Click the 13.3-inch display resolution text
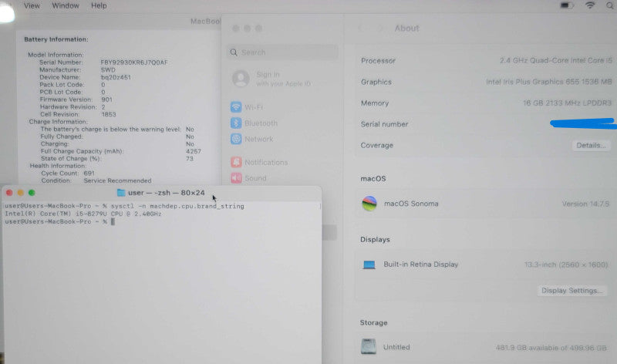This screenshot has width=617, height=364. click(x=566, y=265)
